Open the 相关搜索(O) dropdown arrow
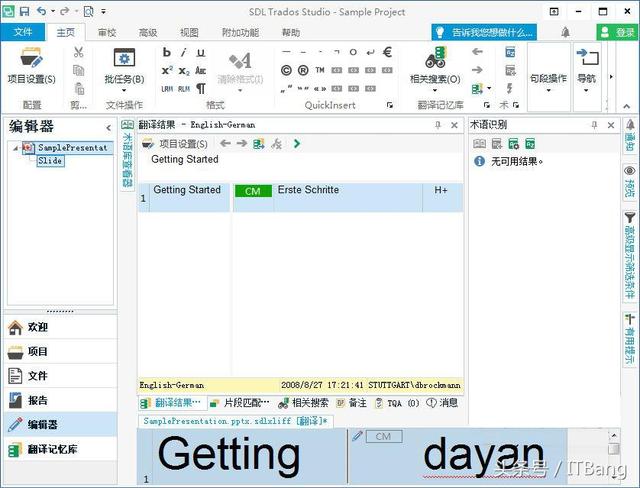This screenshot has height=488, width=640. click(435, 90)
